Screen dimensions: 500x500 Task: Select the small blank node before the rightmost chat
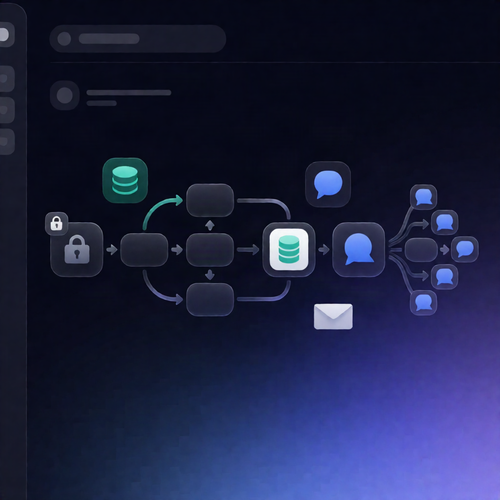click(421, 250)
